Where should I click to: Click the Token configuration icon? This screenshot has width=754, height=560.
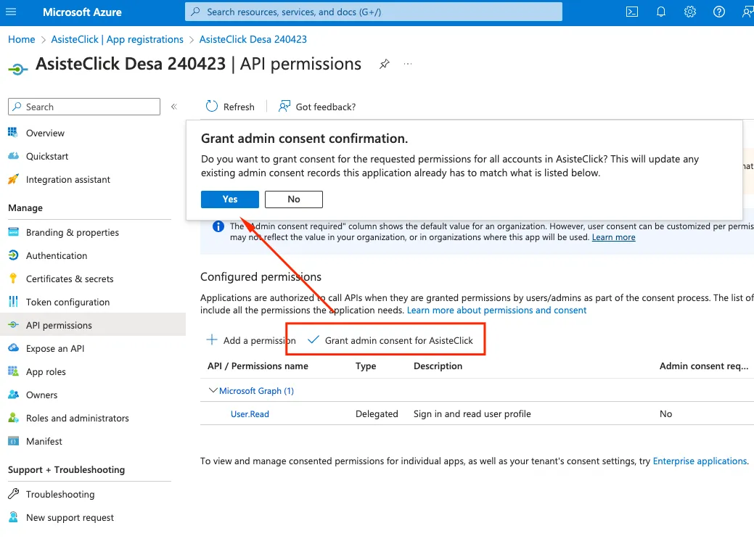pos(13,302)
